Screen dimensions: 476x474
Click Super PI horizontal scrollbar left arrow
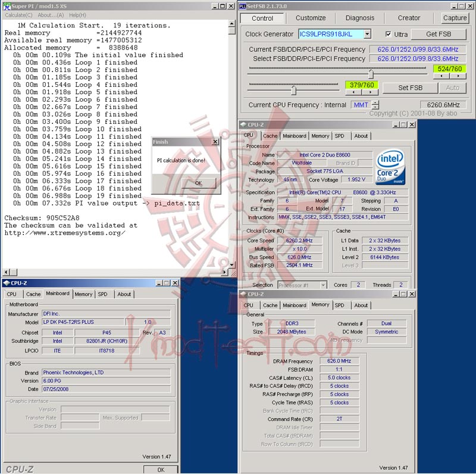[6, 272]
